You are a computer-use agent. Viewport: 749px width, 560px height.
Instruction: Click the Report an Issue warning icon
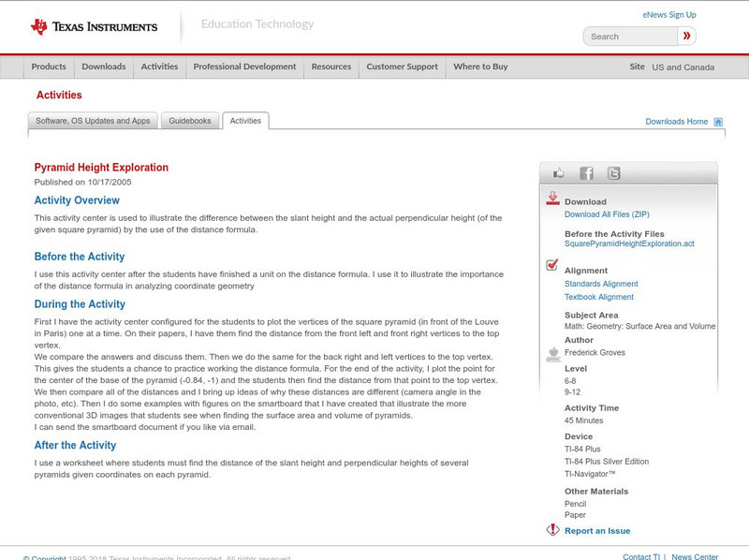(552, 529)
